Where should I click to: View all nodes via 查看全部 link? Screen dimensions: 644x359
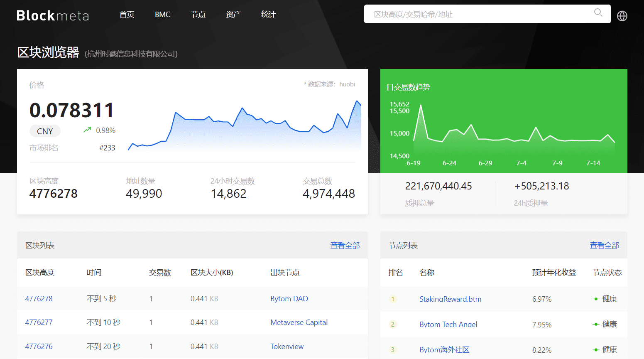(604, 246)
